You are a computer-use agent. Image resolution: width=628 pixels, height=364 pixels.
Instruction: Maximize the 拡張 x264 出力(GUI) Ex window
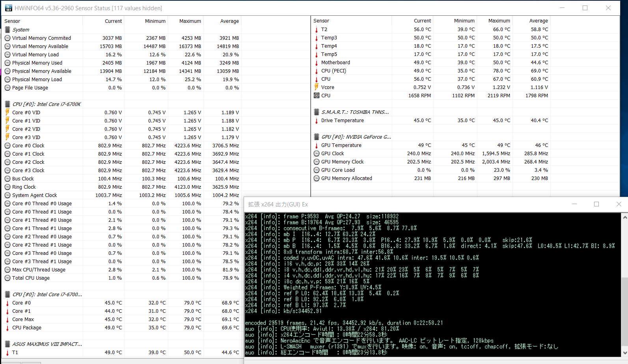(596, 204)
